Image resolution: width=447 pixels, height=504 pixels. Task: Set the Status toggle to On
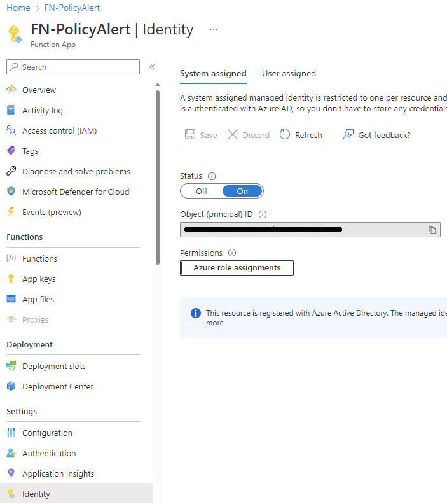point(242,192)
